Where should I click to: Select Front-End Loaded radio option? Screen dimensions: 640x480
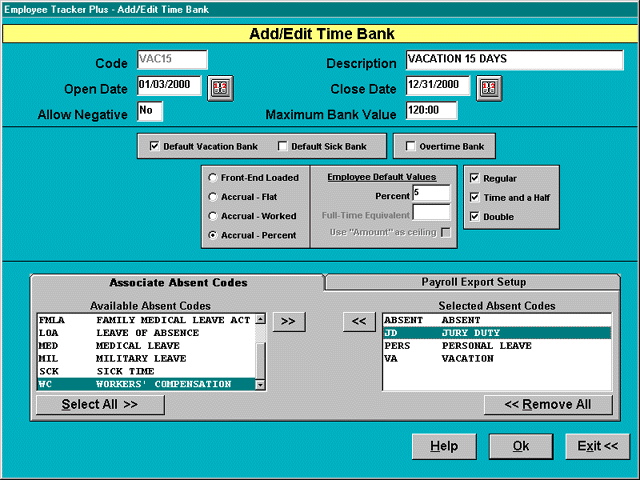pos(212,178)
